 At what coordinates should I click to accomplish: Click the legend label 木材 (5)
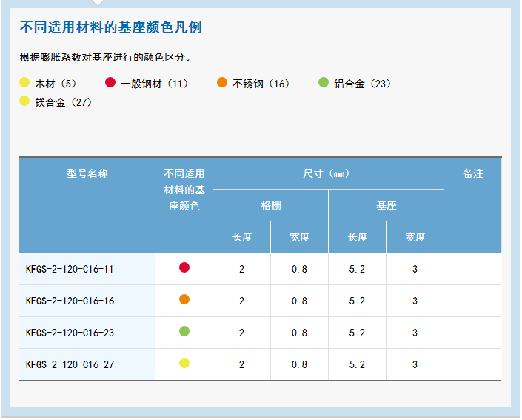(56, 84)
